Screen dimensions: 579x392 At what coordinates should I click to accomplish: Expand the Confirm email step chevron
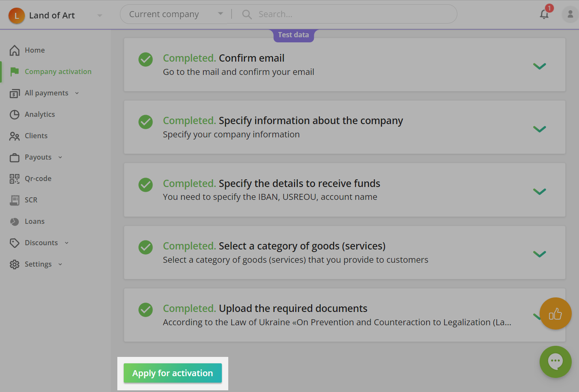539,66
